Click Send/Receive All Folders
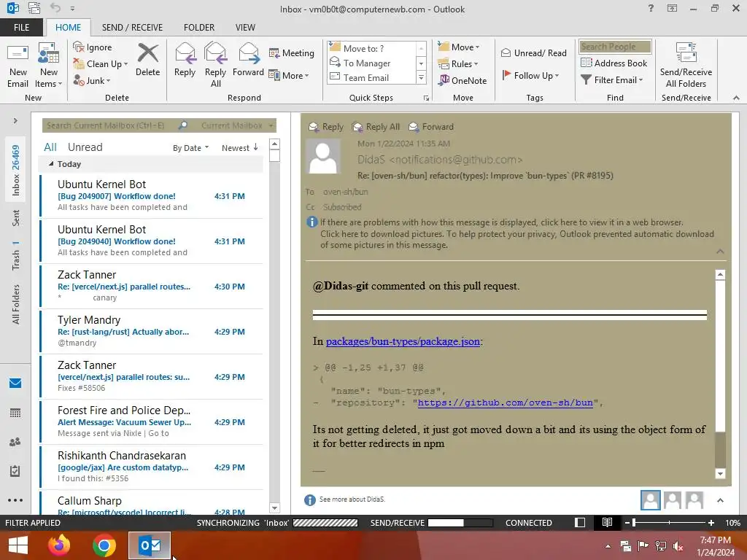Viewport: 747px width, 560px height. pyautogui.click(x=686, y=65)
